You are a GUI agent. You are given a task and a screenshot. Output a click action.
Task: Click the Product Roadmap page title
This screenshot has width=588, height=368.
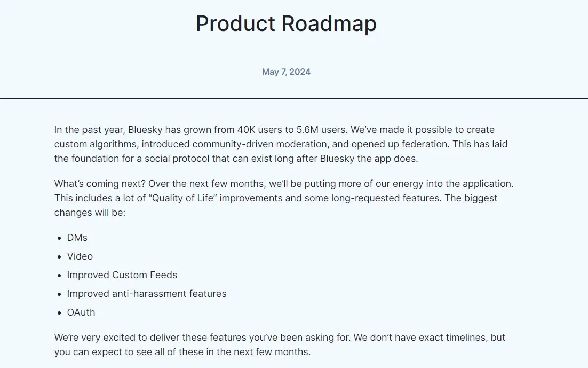click(x=286, y=24)
